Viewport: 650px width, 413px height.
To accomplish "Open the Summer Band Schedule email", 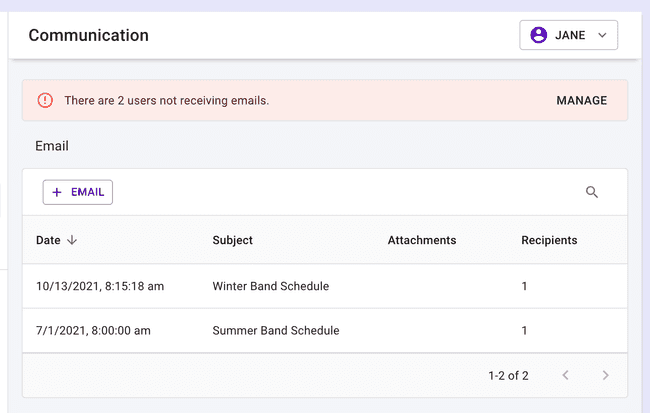I will pos(275,330).
